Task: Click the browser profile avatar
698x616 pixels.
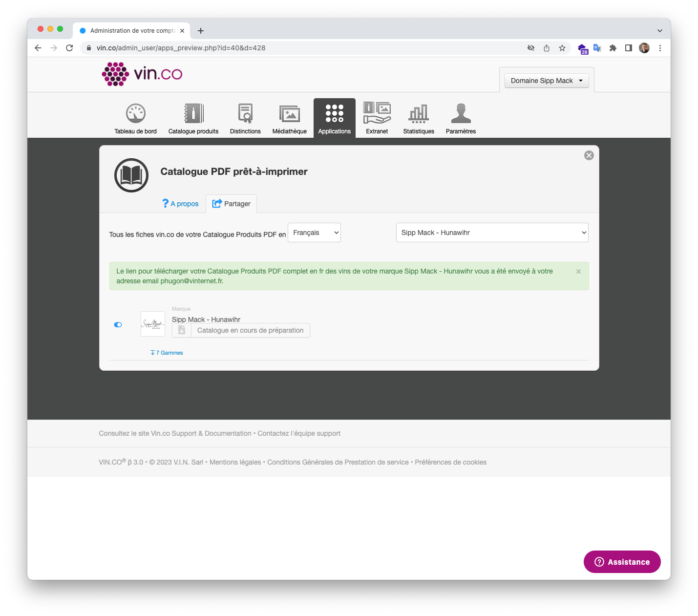Action: [x=644, y=48]
